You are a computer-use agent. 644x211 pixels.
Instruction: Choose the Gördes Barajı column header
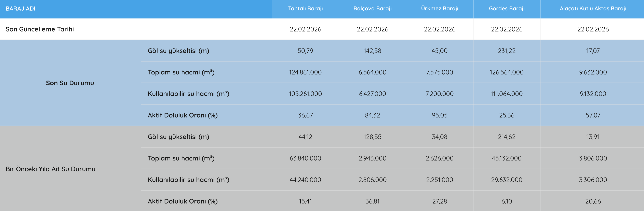point(507,9)
